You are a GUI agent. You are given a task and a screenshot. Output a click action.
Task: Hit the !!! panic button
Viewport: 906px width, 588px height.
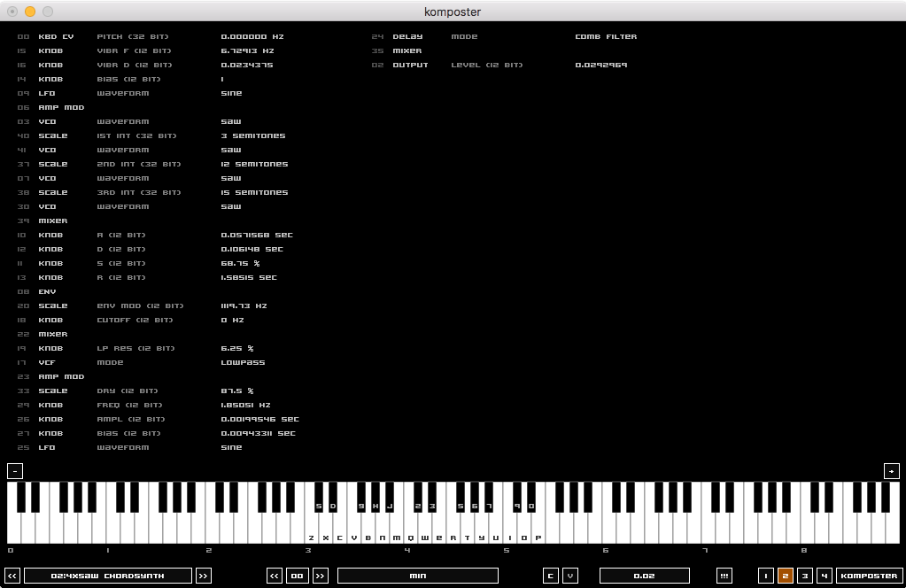coord(724,576)
